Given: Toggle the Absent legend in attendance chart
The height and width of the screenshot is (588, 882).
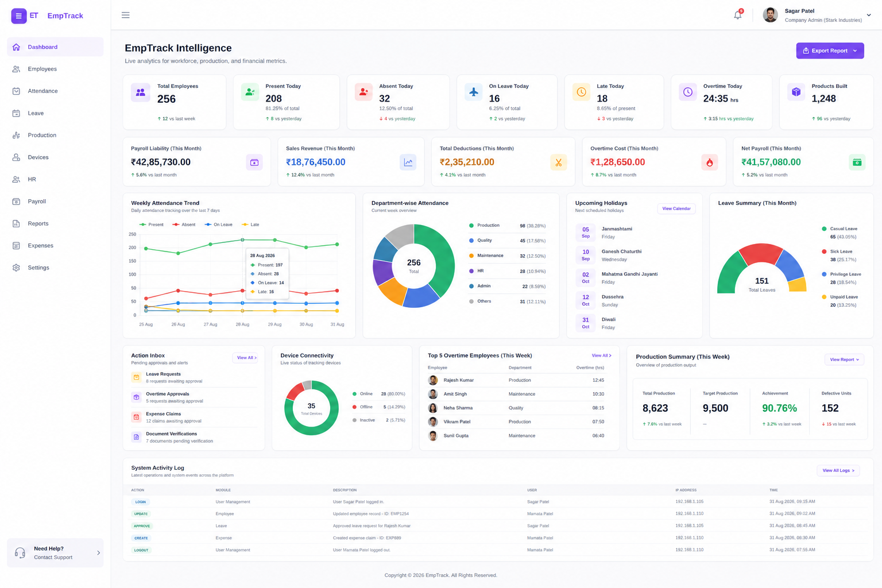Looking at the screenshot, I should click(x=184, y=225).
